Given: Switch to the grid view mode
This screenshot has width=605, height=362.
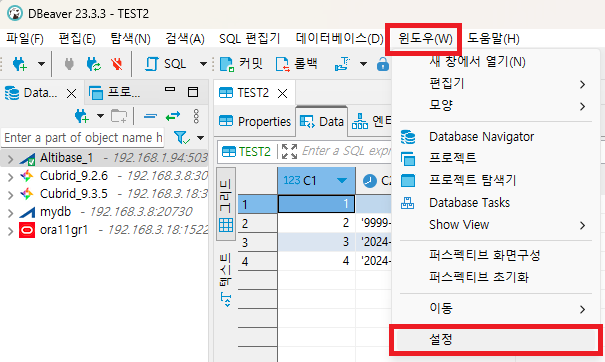Looking at the screenshot, I should tap(226, 205).
